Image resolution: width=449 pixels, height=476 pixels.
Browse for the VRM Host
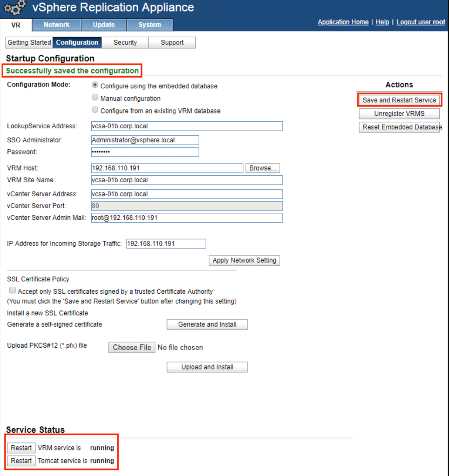[x=262, y=168]
